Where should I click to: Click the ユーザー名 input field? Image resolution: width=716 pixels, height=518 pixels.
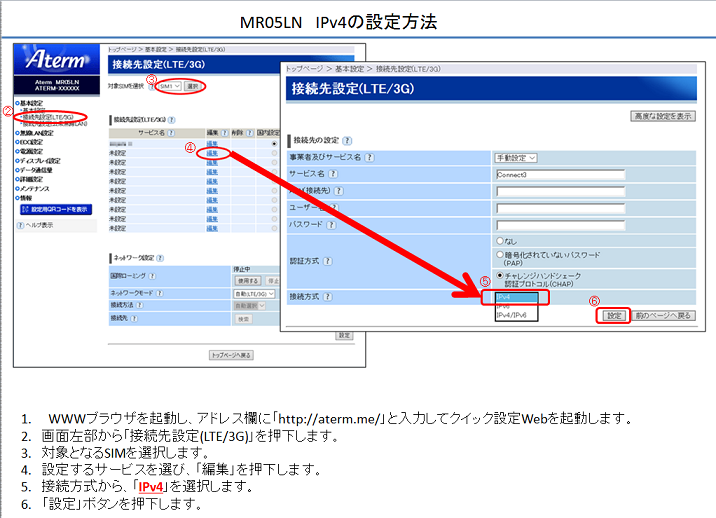click(x=560, y=208)
